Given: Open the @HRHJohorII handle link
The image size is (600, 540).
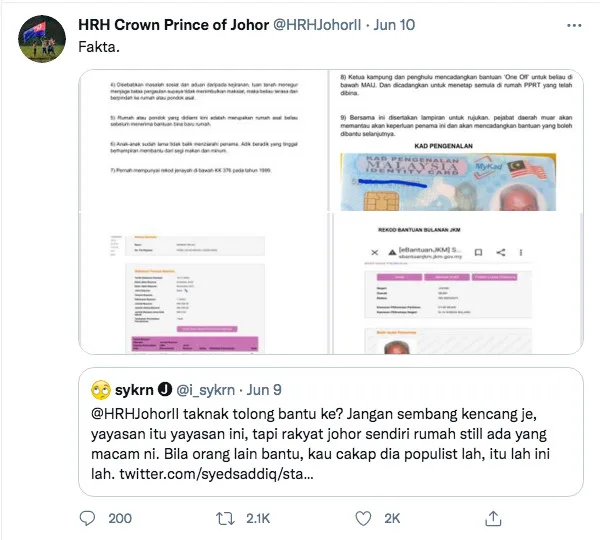Looking at the screenshot, I should [x=317, y=25].
